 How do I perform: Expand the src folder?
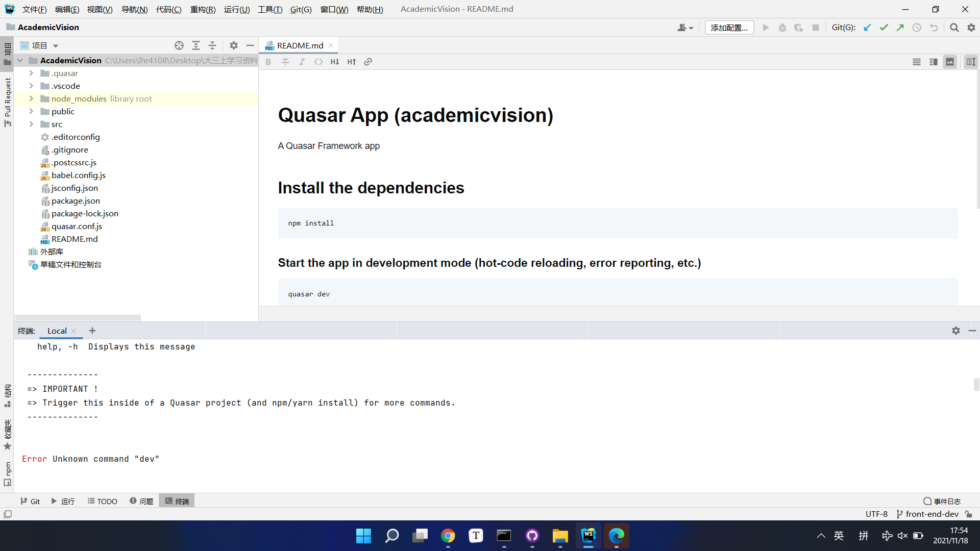[31, 124]
